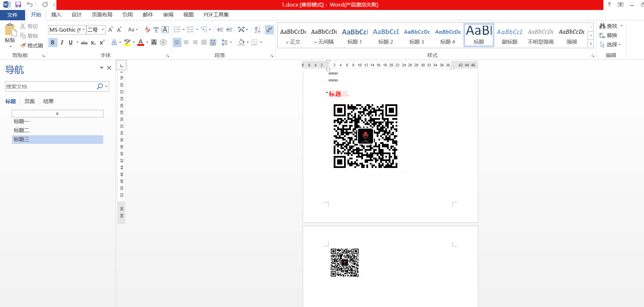
Task: Open the font dialog launcher
Action: tap(168, 56)
